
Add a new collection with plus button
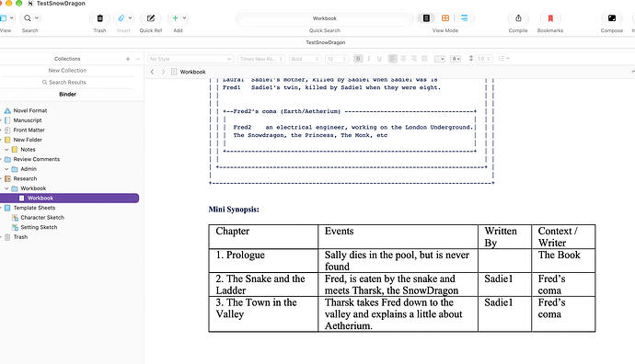pos(128,59)
